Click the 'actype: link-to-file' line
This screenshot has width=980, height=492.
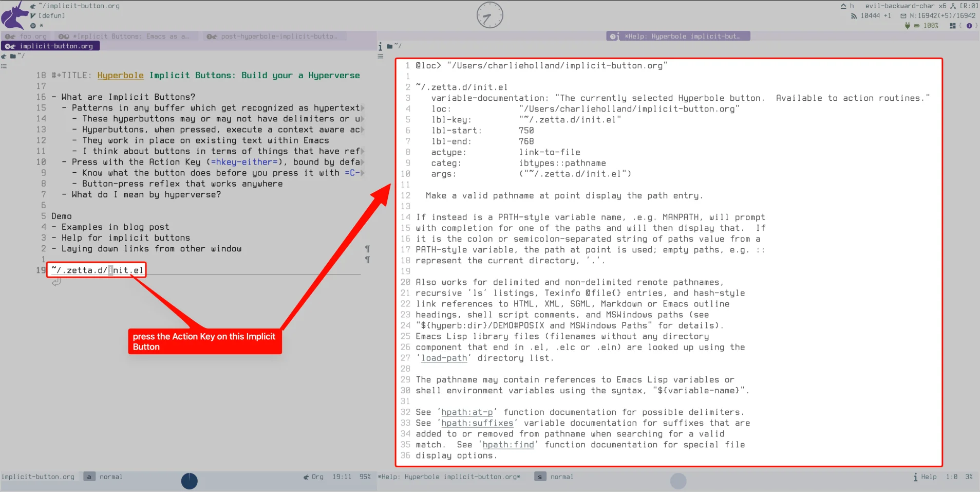point(506,152)
